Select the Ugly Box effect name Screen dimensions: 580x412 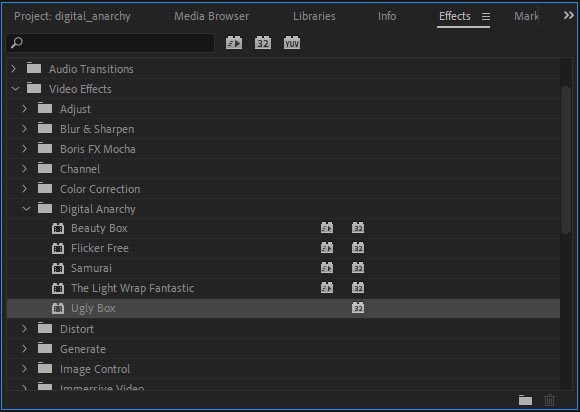coord(93,308)
